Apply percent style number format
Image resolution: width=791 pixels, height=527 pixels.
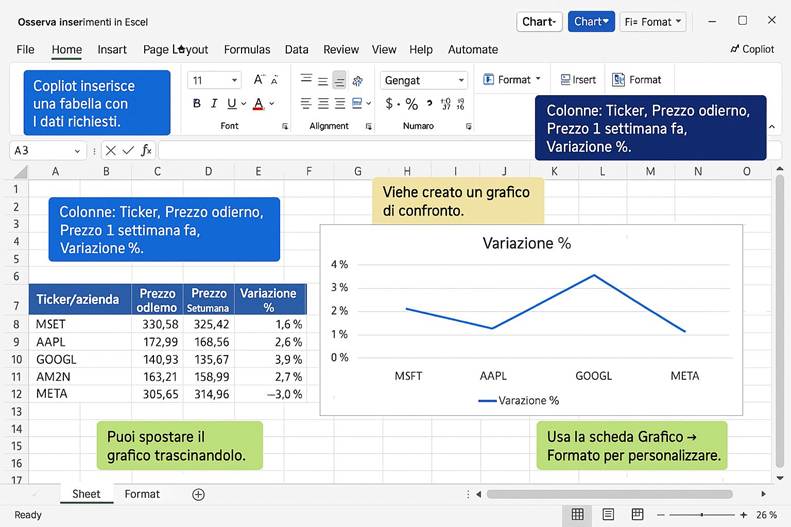[x=411, y=104]
